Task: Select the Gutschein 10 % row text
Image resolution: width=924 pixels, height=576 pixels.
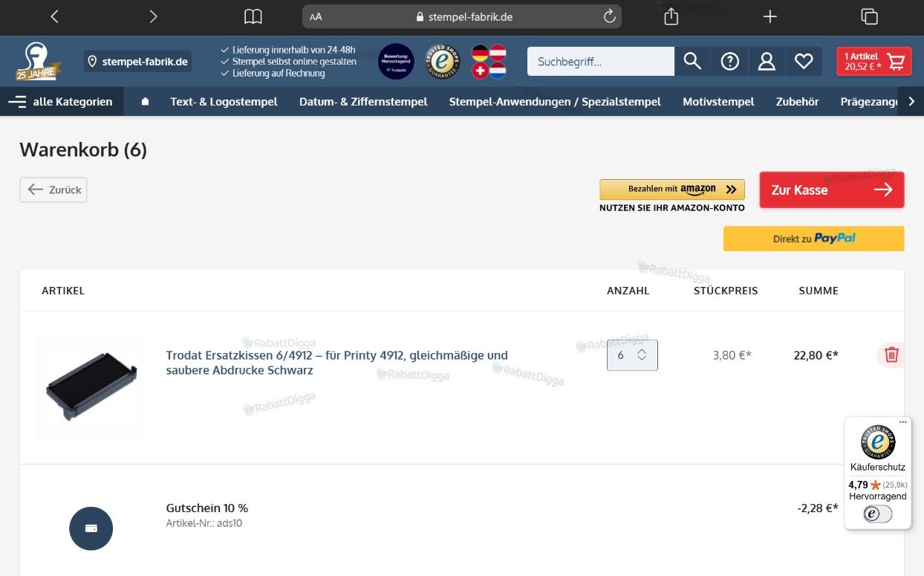Action: point(207,508)
